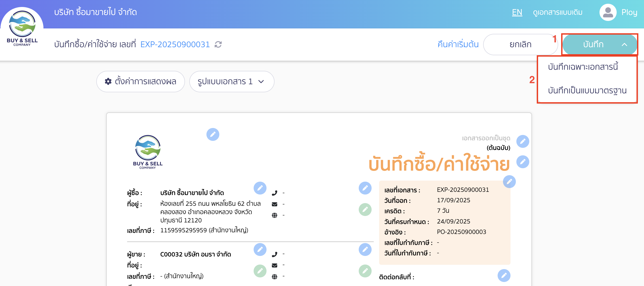Click the ยกเลิก cancel button

tap(520, 44)
